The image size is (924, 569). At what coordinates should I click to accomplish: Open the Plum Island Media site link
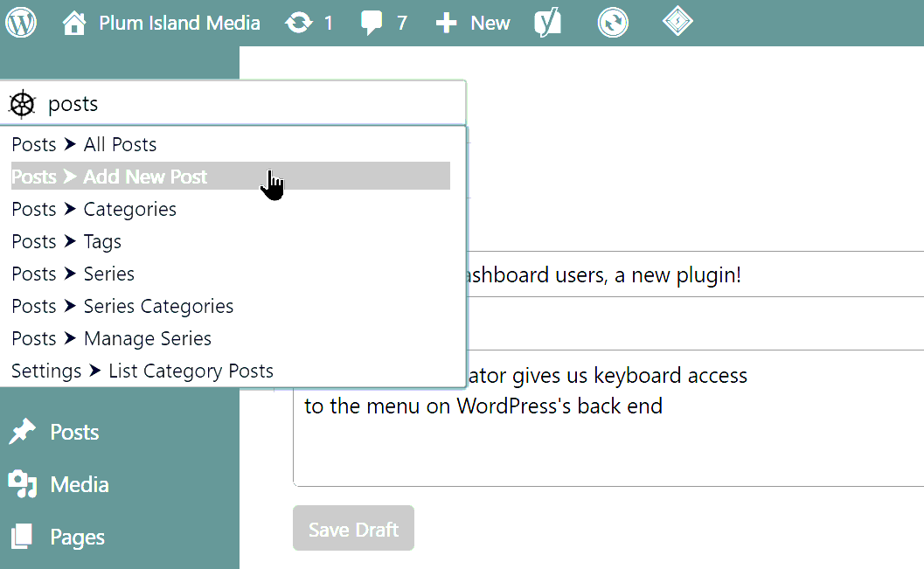(179, 23)
